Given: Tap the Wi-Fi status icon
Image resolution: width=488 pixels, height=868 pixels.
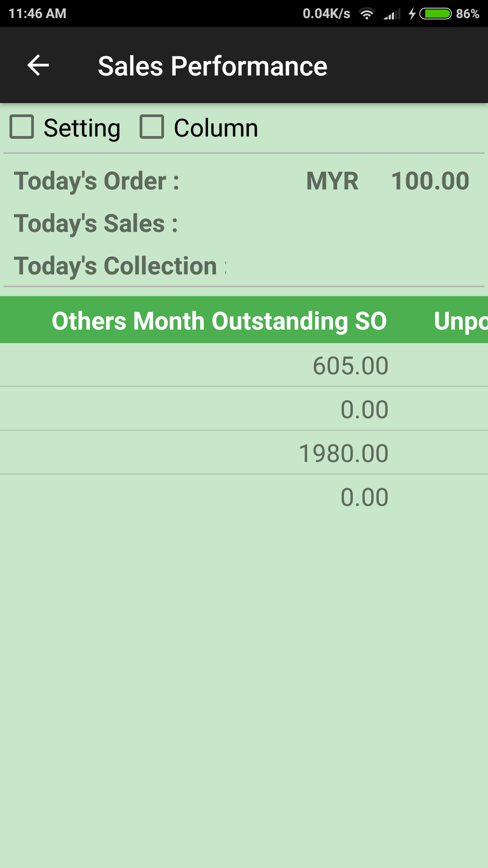Looking at the screenshot, I should click(367, 14).
